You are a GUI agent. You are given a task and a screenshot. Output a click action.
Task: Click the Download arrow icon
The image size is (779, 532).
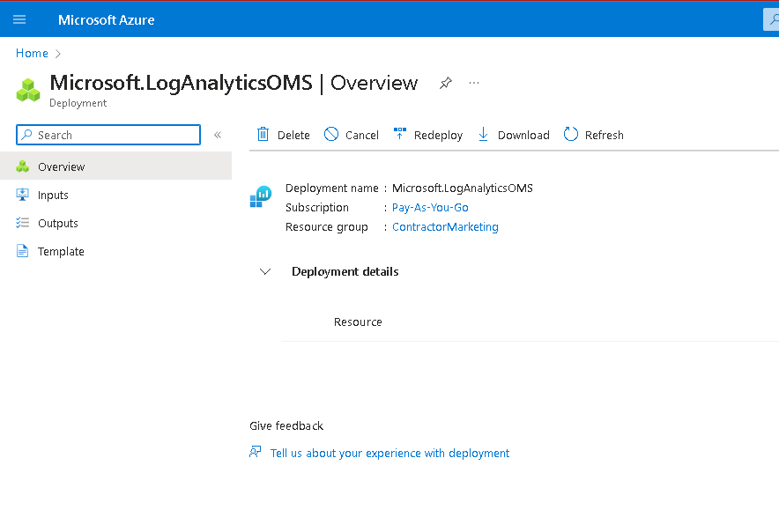[x=483, y=134]
